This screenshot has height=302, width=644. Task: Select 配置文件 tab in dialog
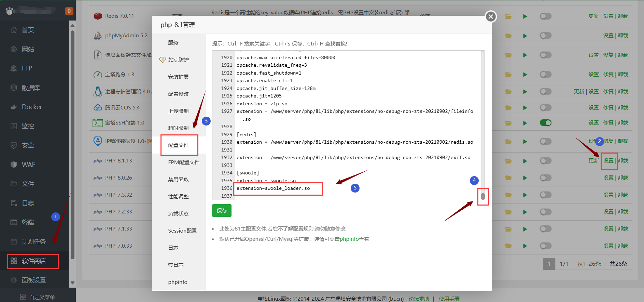pyautogui.click(x=179, y=145)
